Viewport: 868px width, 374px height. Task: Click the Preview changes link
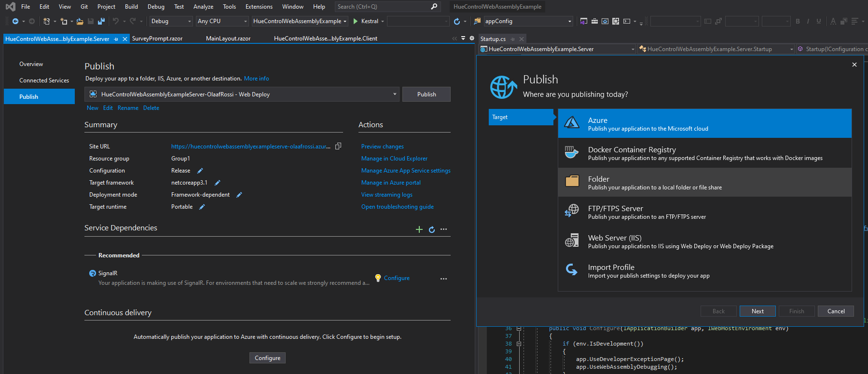[x=383, y=147]
